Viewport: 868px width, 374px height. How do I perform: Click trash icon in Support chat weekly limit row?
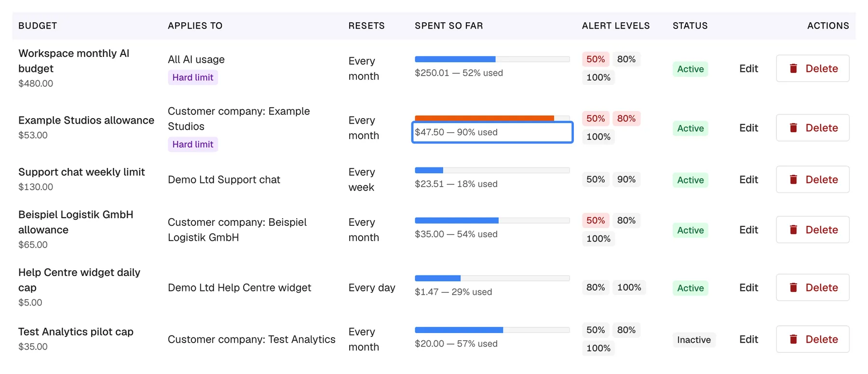pos(793,180)
